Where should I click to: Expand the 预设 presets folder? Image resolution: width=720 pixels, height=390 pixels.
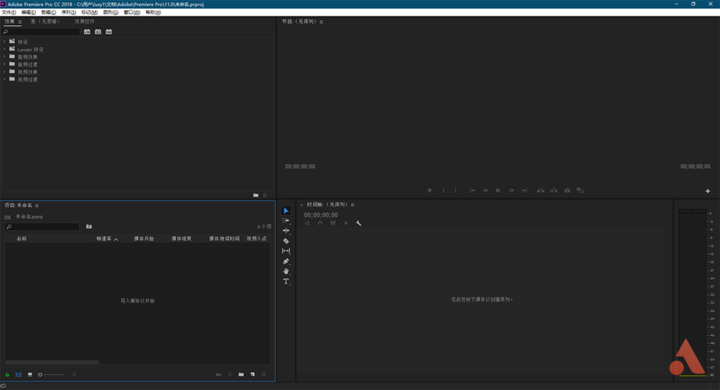click(x=5, y=41)
